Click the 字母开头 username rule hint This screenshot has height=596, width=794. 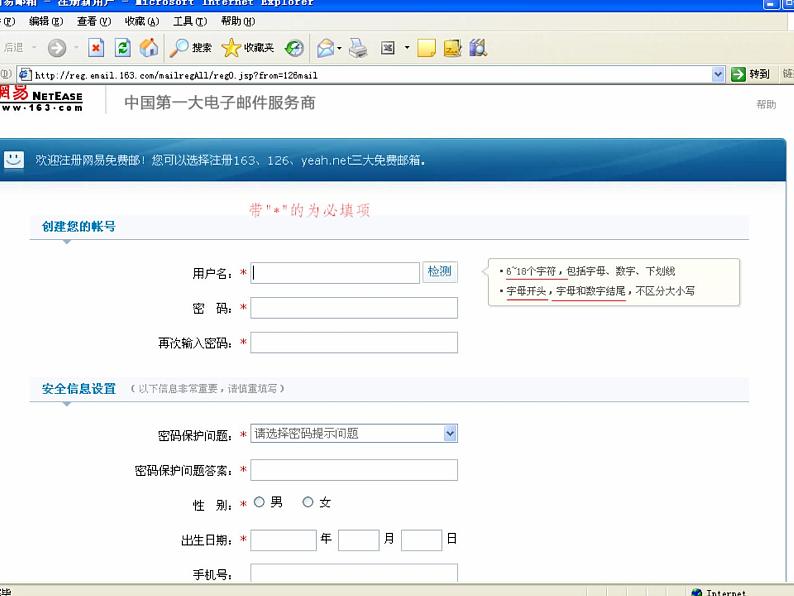click(526, 291)
